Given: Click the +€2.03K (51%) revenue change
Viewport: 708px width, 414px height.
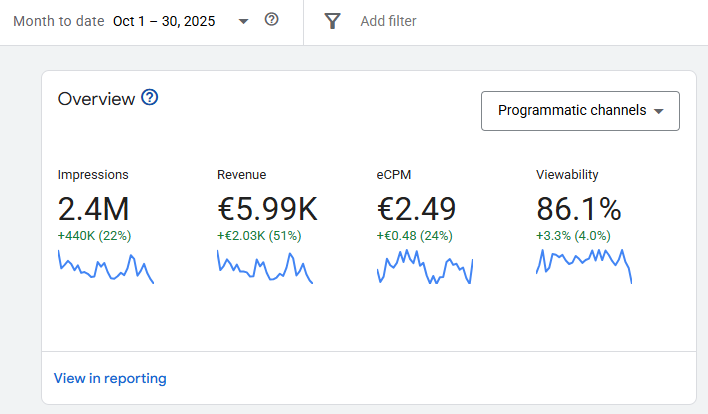Looking at the screenshot, I should tap(259, 236).
